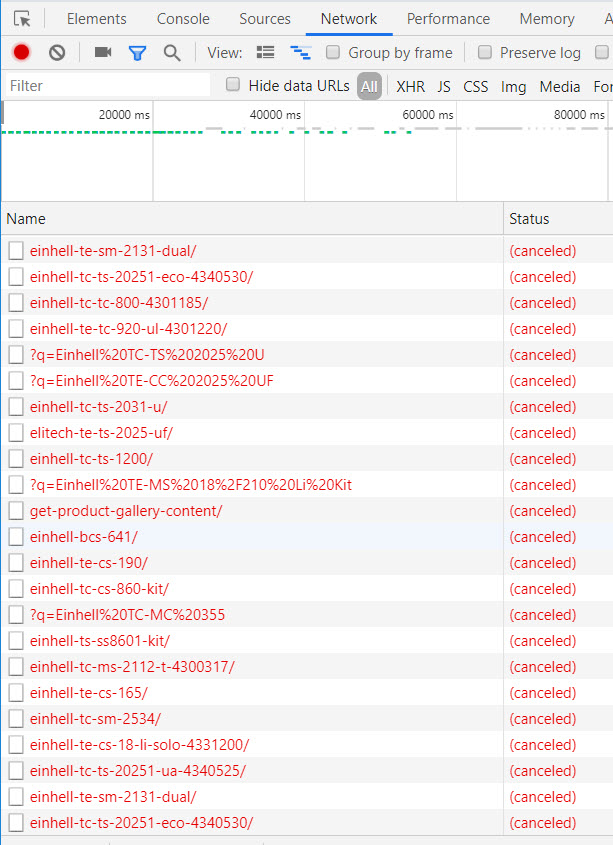Select the All filter type
The image size is (613, 845).
click(369, 86)
